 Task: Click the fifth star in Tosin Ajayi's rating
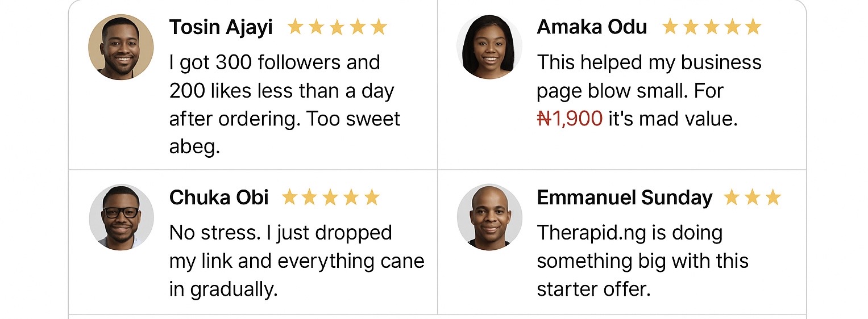pyautogui.click(x=379, y=27)
